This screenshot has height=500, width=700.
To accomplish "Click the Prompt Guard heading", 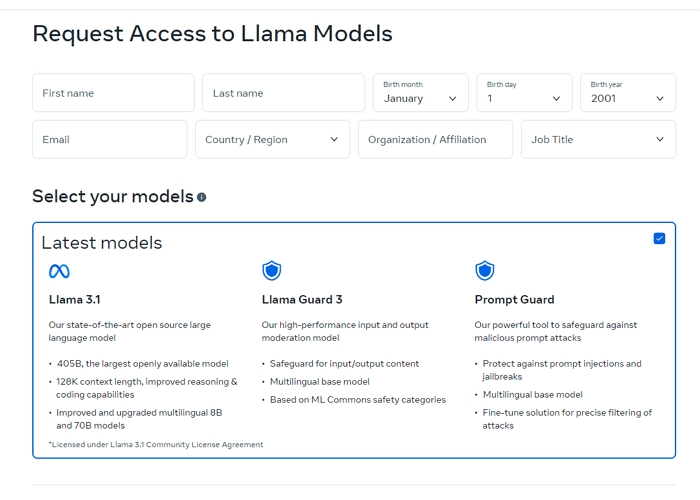I will click(514, 300).
